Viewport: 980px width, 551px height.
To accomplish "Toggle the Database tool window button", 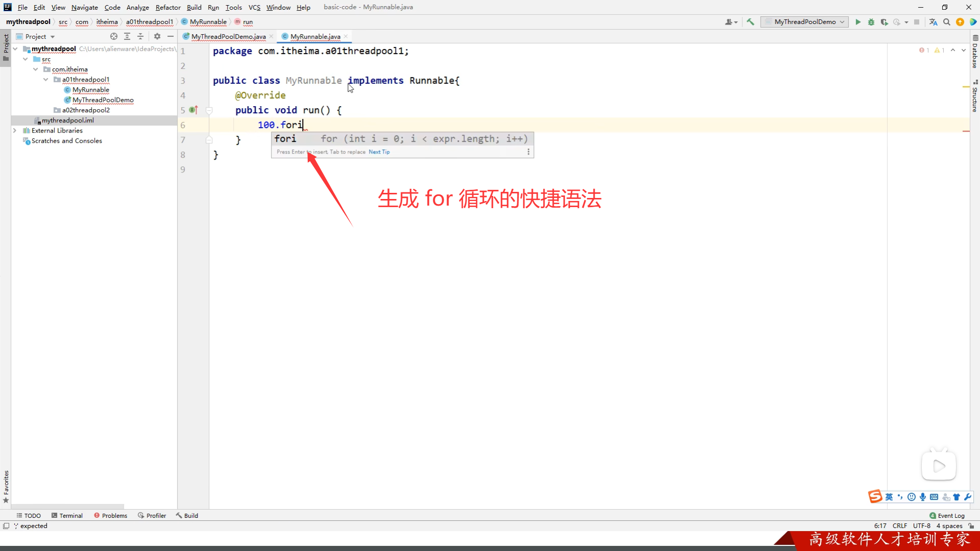I will click(975, 52).
